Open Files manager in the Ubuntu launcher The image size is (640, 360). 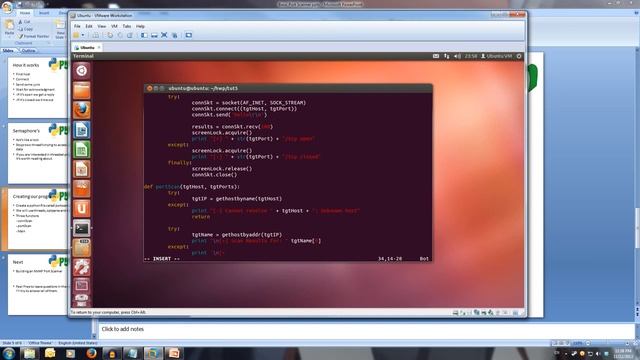tap(82, 90)
